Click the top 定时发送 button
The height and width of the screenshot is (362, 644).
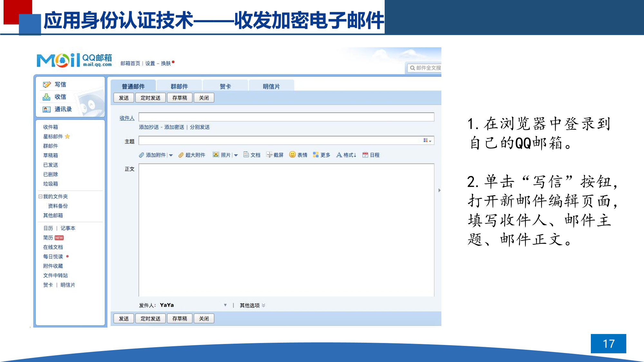click(150, 98)
